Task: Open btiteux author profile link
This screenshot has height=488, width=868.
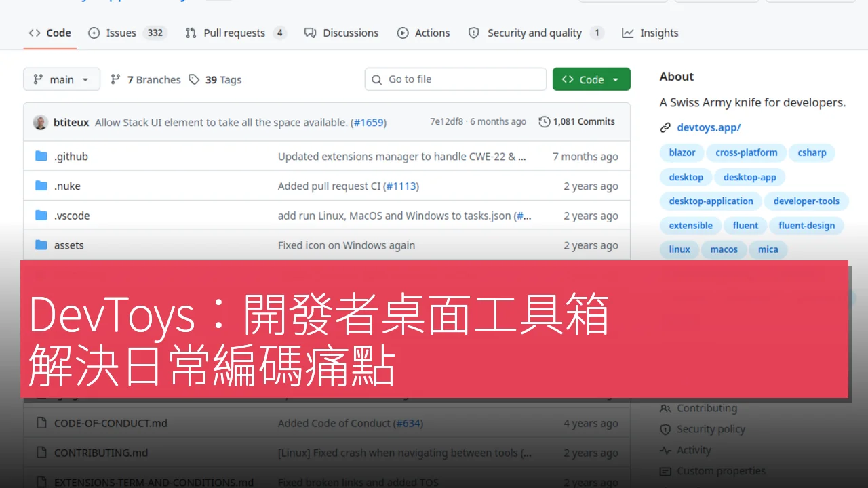Action: (71, 122)
